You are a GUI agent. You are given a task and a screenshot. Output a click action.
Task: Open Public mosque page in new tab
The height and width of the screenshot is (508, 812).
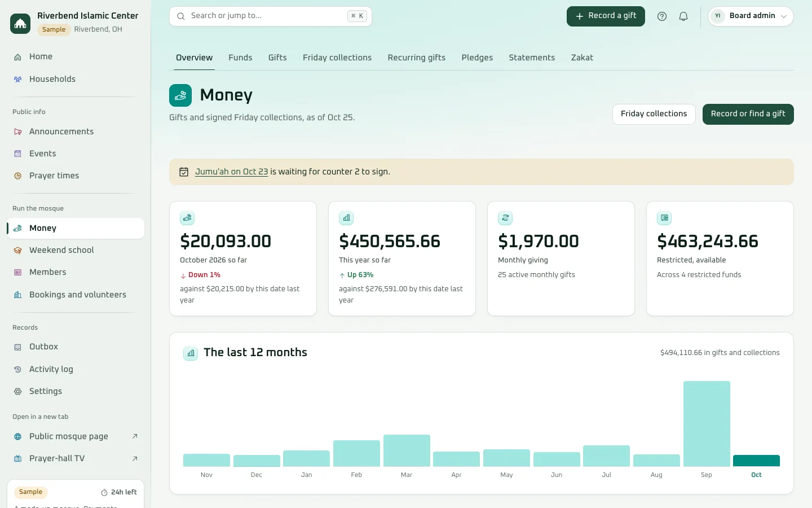point(76,436)
